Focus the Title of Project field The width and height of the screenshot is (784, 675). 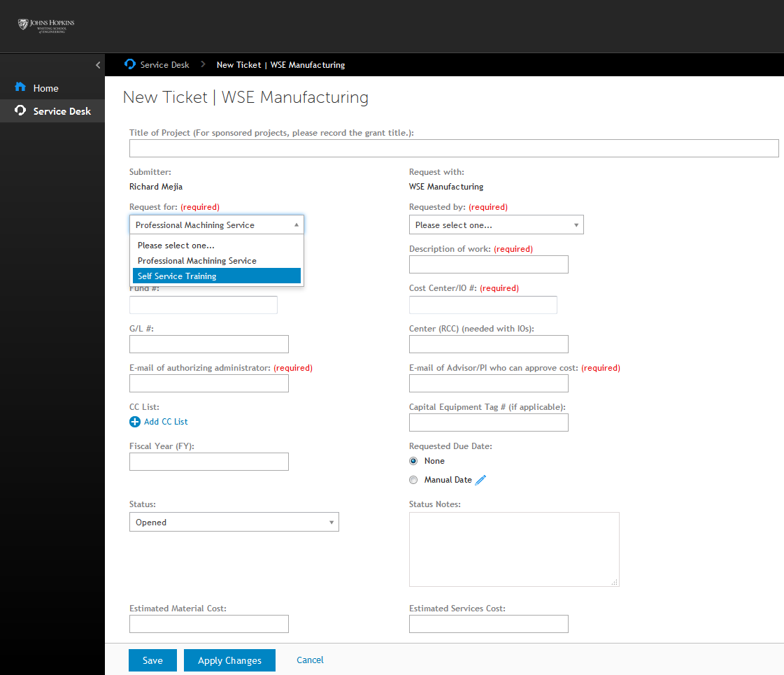click(x=453, y=148)
